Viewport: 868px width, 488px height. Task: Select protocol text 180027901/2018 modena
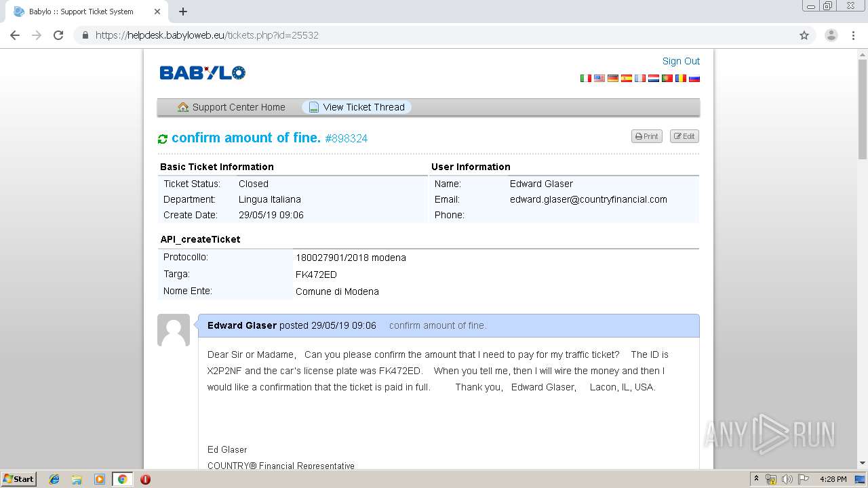click(x=351, y=258)
